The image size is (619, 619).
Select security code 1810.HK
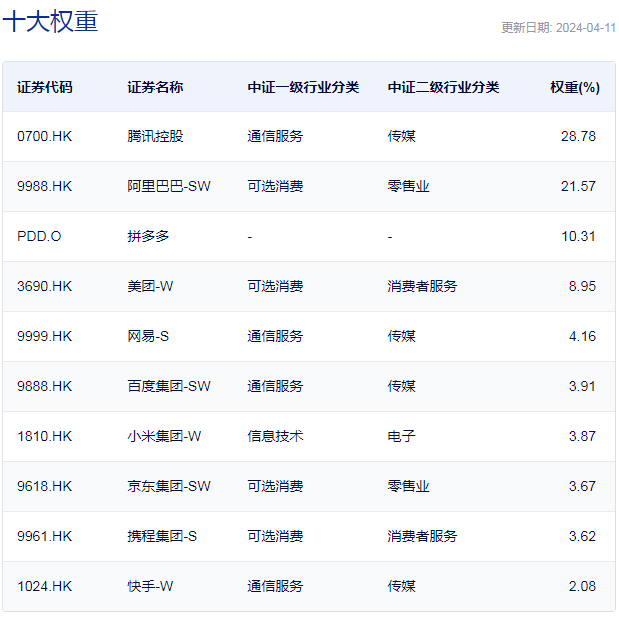coord(45,436)
